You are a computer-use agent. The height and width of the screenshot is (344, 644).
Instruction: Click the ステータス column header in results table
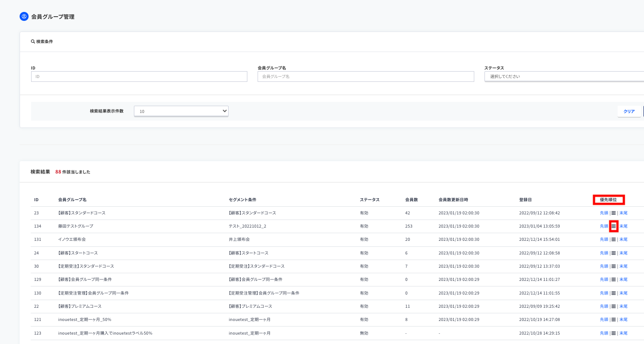click(370, 199)
